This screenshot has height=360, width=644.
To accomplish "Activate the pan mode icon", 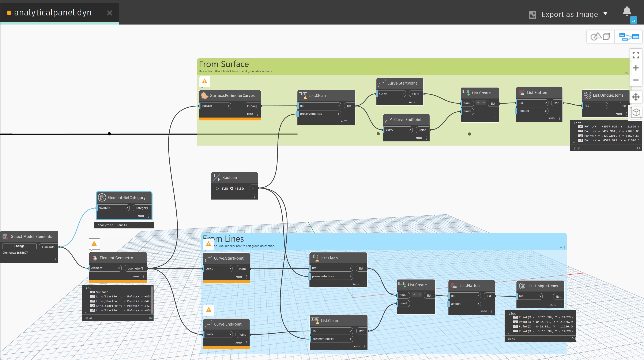I will tap(636, 97).
